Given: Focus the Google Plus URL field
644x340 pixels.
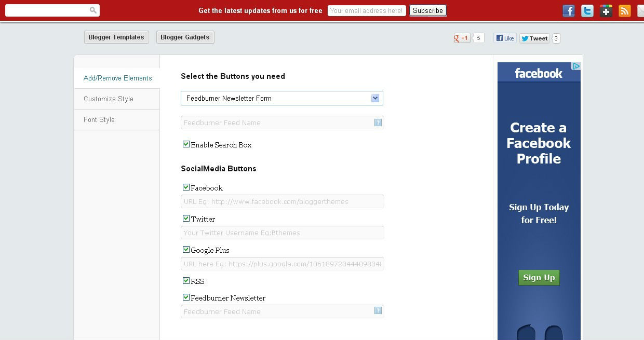Looking at the screenshot, I should (x=282, y=264).
